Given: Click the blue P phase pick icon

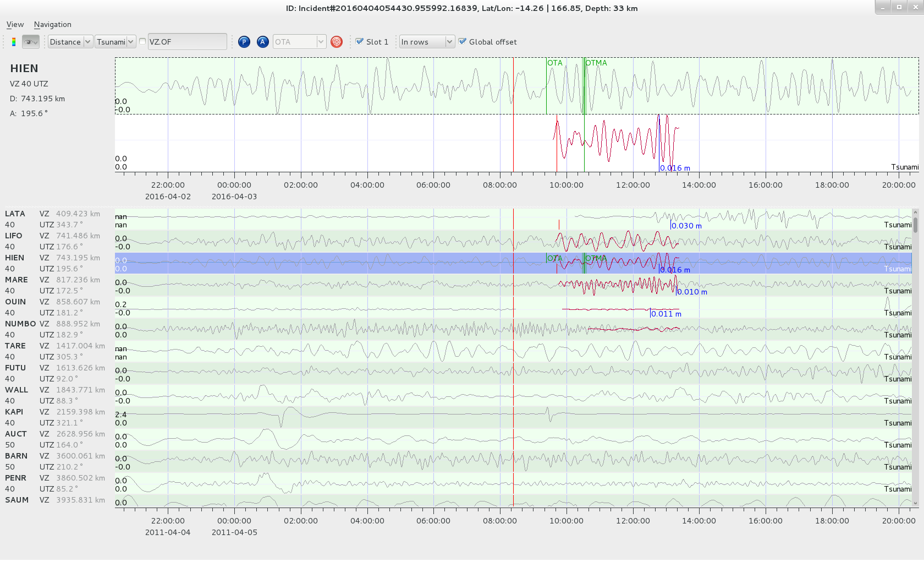Looking at the screenshot, I should coord(244,42).
